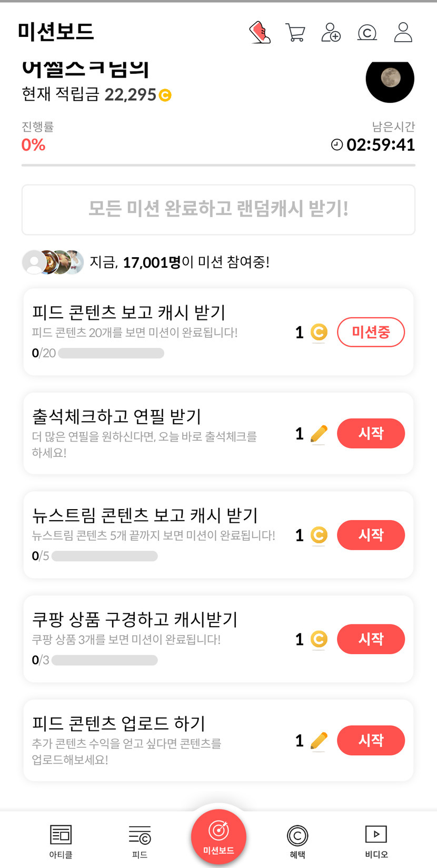Start the 쿠팡 상품 구경하고 캐시받기 mission
The height and width of the screenshot is (868, 437).
coord(371,639)
